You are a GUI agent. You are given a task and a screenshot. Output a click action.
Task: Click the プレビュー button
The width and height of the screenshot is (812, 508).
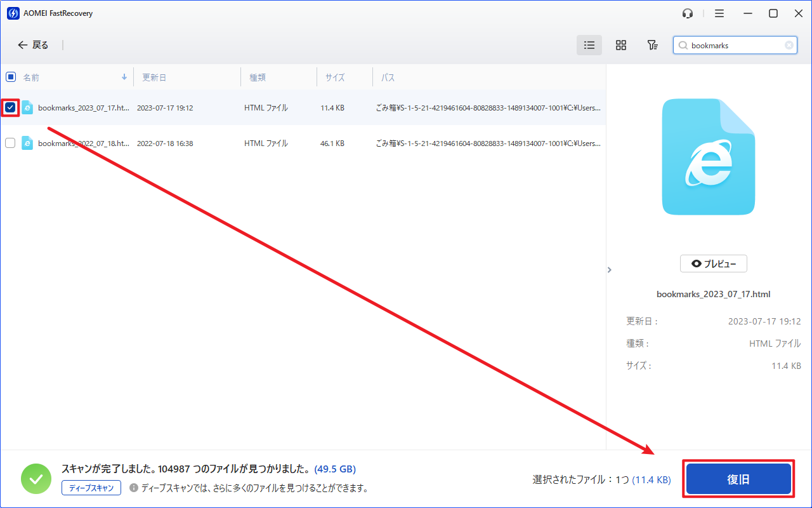tap(714, 264)
